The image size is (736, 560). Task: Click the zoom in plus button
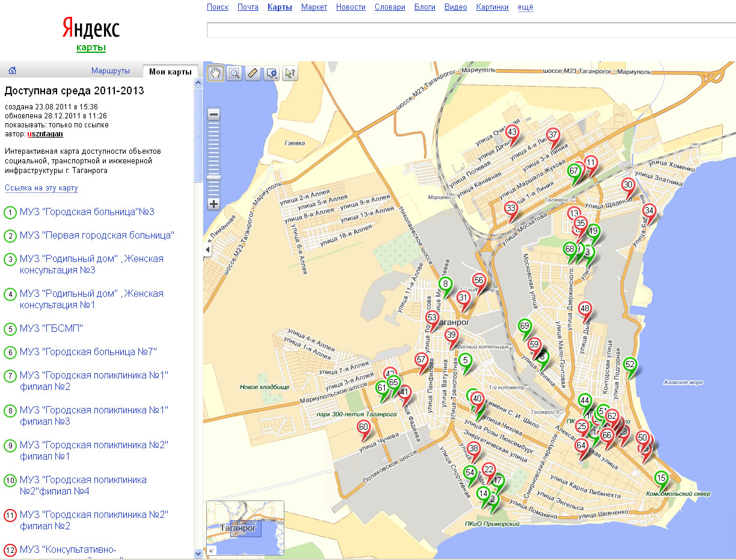point(213,204)
